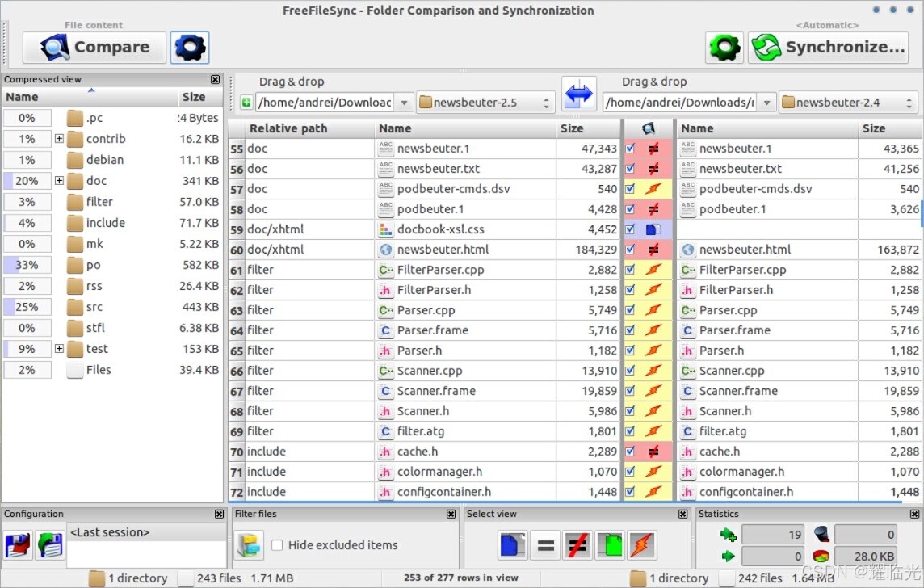The image size is (924, 588).
Task: Select the include folder in tree
Action: (x=106, y=223)
